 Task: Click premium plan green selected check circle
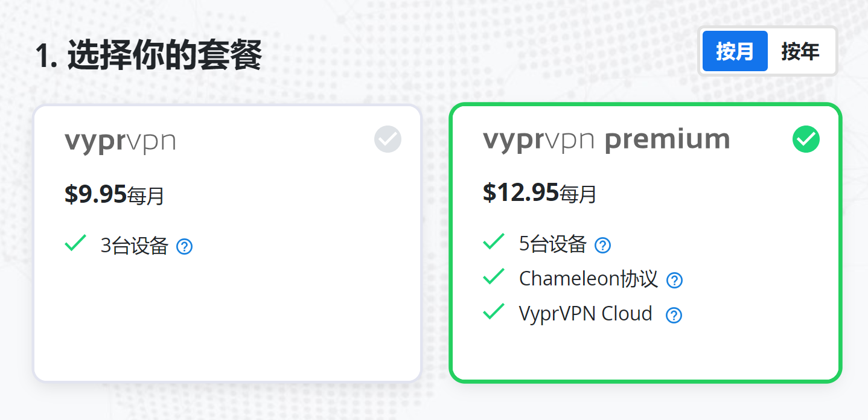click(x=806, y=139)
